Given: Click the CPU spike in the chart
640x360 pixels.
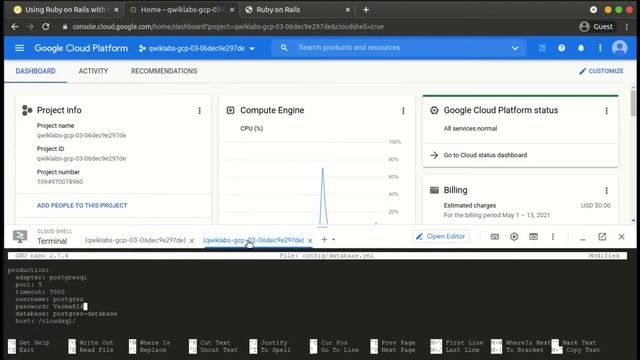Looking at the screenshot, I should pyautogui.click(x=322, y=196).
